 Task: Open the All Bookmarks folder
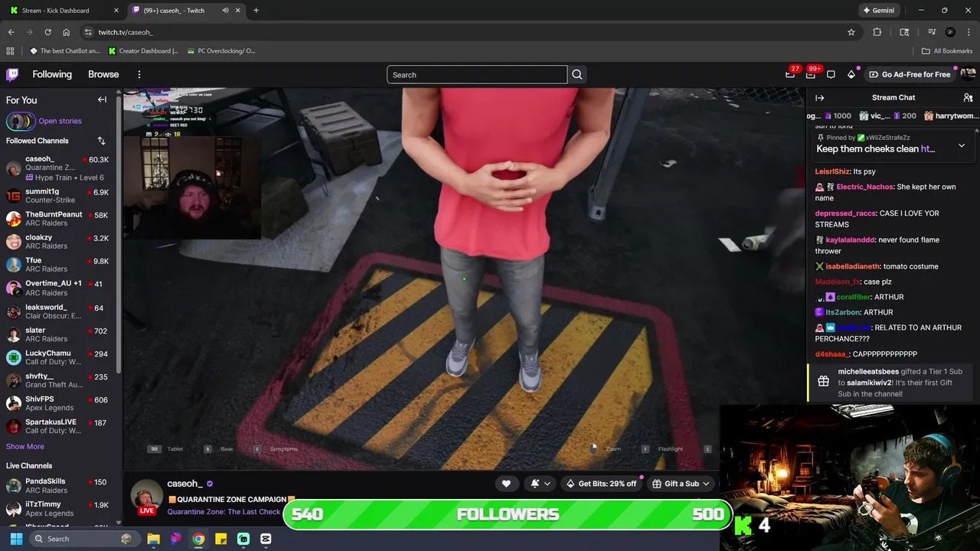pyautogui.click(x=947, y=51)
